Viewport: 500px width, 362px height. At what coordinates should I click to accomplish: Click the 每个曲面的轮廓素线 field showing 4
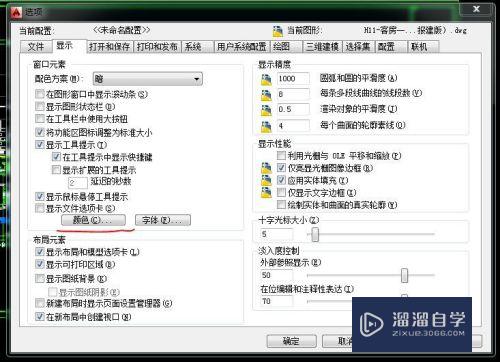(x=293, y=126)
